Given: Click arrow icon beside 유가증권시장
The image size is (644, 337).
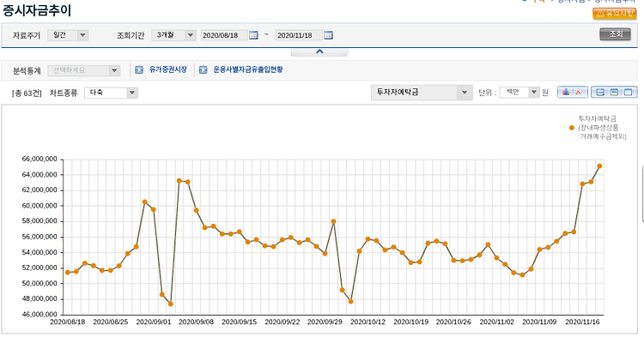Looking at the screenshot, I should (139, 70).
